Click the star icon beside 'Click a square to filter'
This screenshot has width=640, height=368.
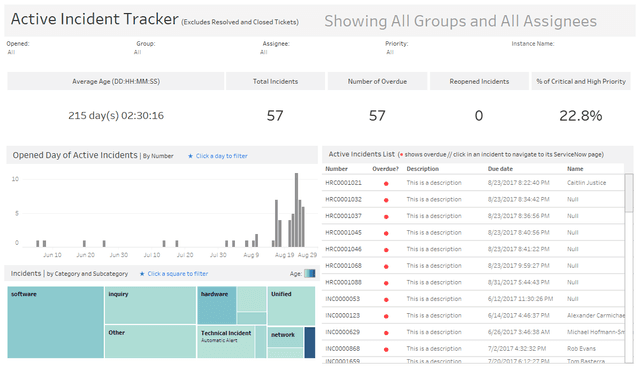pyautogui.click(x=142, y=274)
